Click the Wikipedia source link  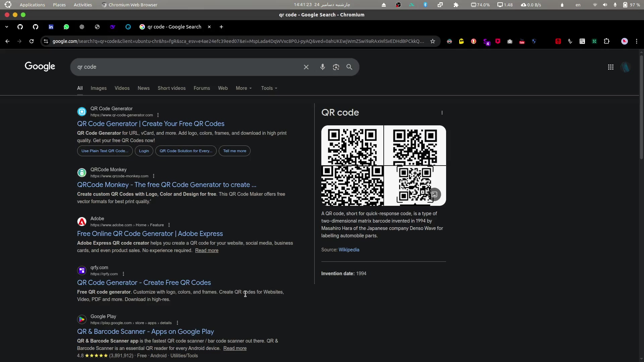(349, 250)
